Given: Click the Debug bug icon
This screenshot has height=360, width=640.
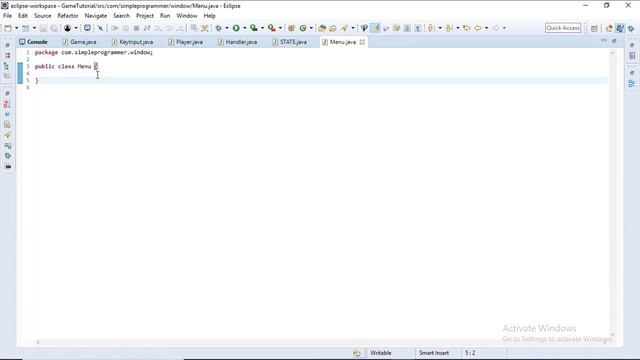Looking at the screenshot, I should click(x=218, y=28).
